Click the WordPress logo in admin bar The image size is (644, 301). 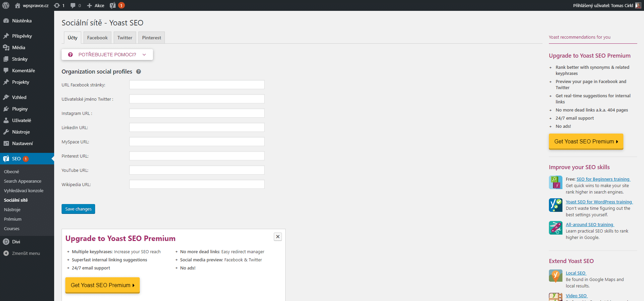(x=6, y=5)
